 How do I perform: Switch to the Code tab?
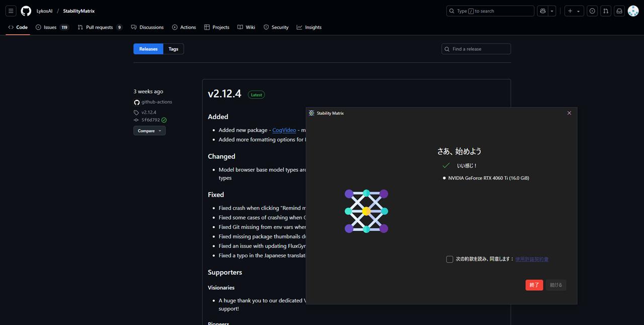click(18, 27)
